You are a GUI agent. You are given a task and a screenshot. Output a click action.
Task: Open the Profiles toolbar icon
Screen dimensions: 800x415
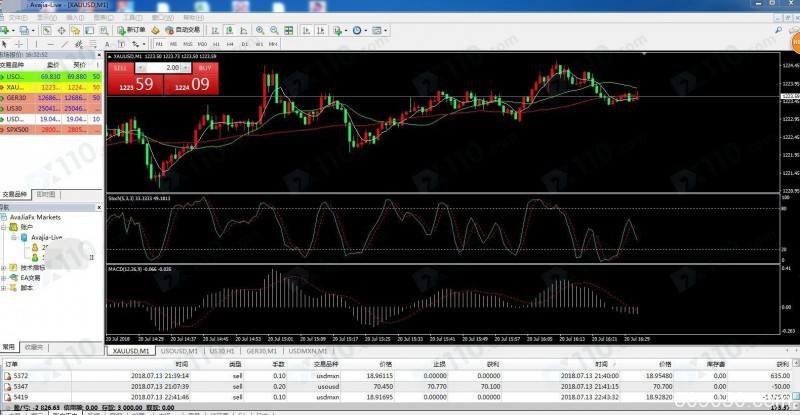(23, 30)
